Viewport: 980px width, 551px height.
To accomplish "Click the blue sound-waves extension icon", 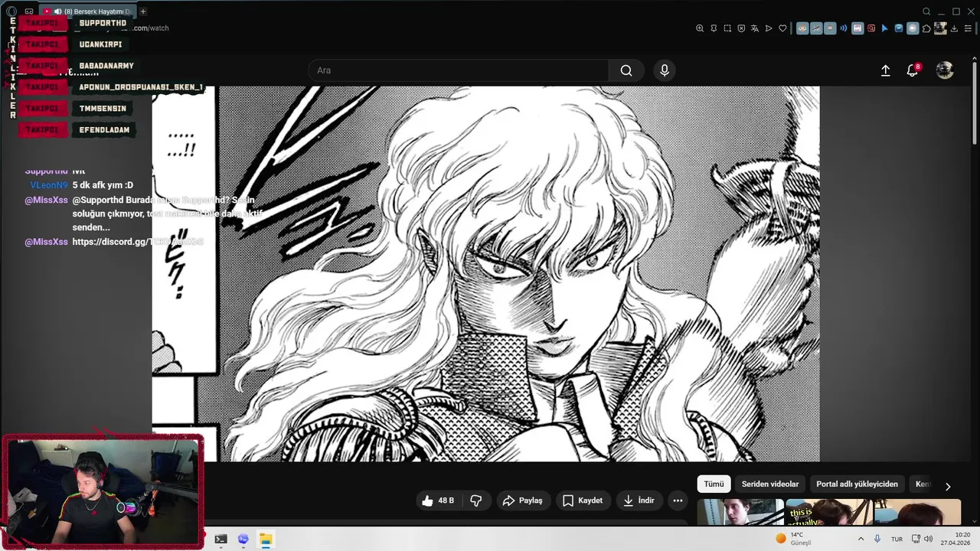I will click(x=844, y=28).
